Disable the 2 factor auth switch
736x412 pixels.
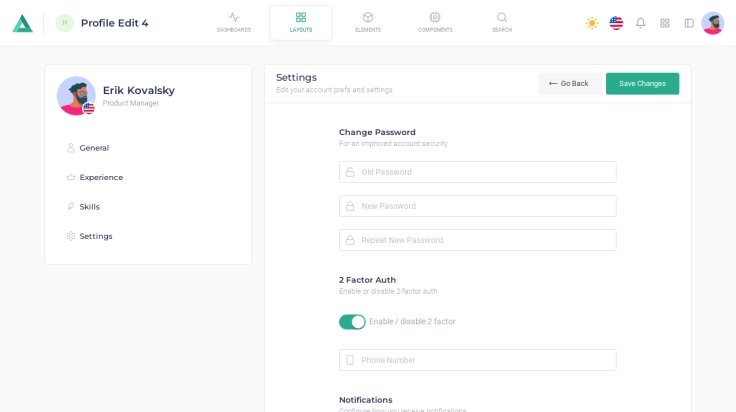352,322
